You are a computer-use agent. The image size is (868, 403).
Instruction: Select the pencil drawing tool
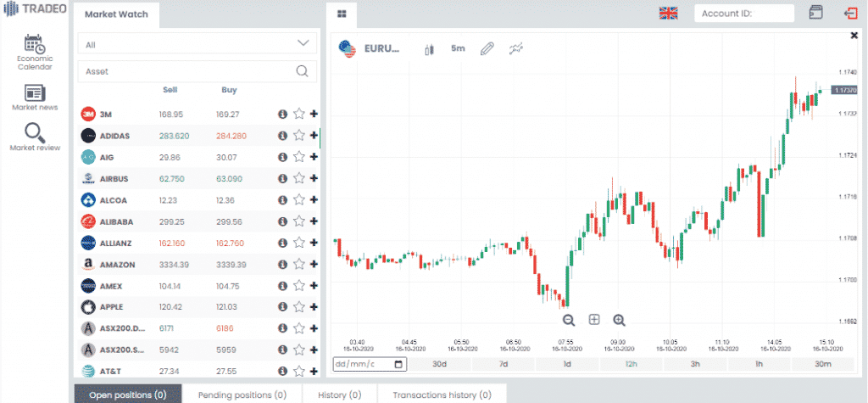click(487, 48)
